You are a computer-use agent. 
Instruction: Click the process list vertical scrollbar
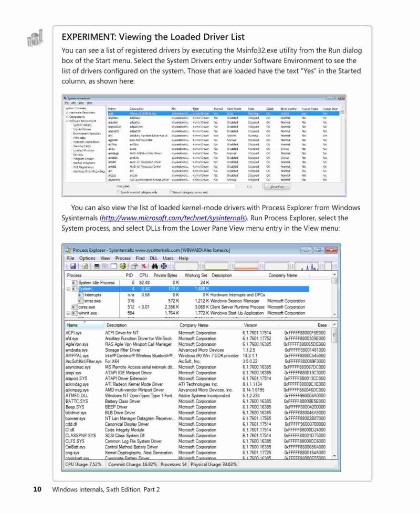pos(334,294)
